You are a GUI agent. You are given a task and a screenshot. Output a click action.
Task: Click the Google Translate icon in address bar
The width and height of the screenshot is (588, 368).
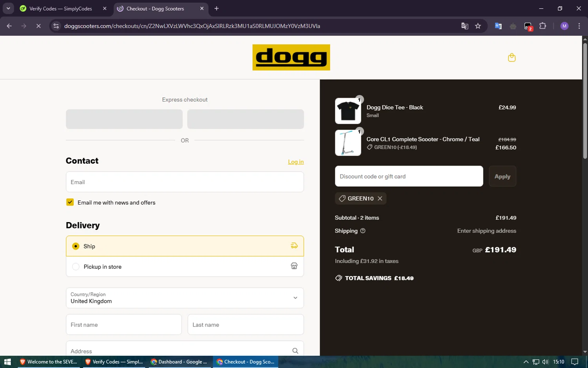pyautogui.click(x=465, y=26)
